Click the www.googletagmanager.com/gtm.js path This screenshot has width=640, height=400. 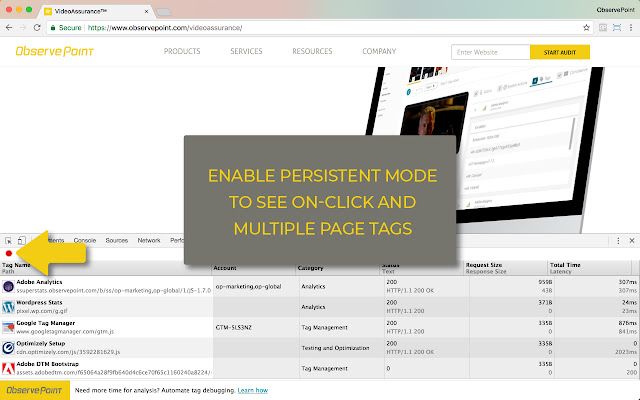point(65,331)
